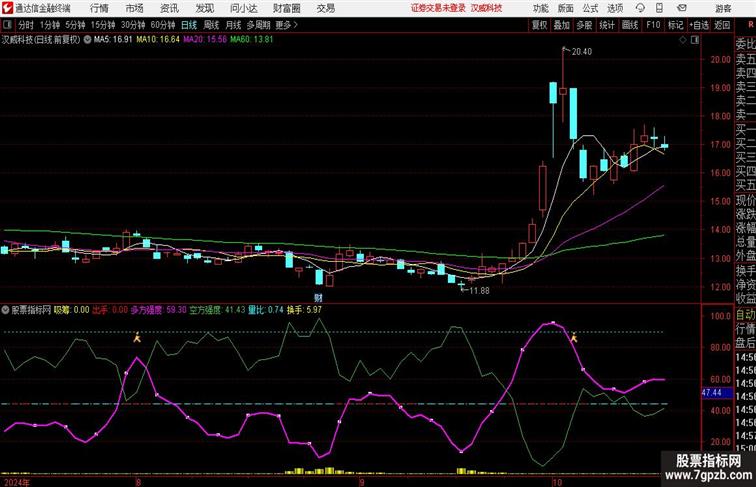756x487 pixels.
Task: Click the diamond icon at chart top-right
Action: [x=683, y=40]
